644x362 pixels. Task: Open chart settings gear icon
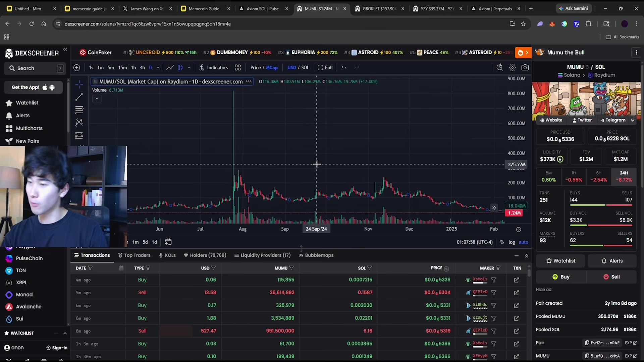coord(512,68)
